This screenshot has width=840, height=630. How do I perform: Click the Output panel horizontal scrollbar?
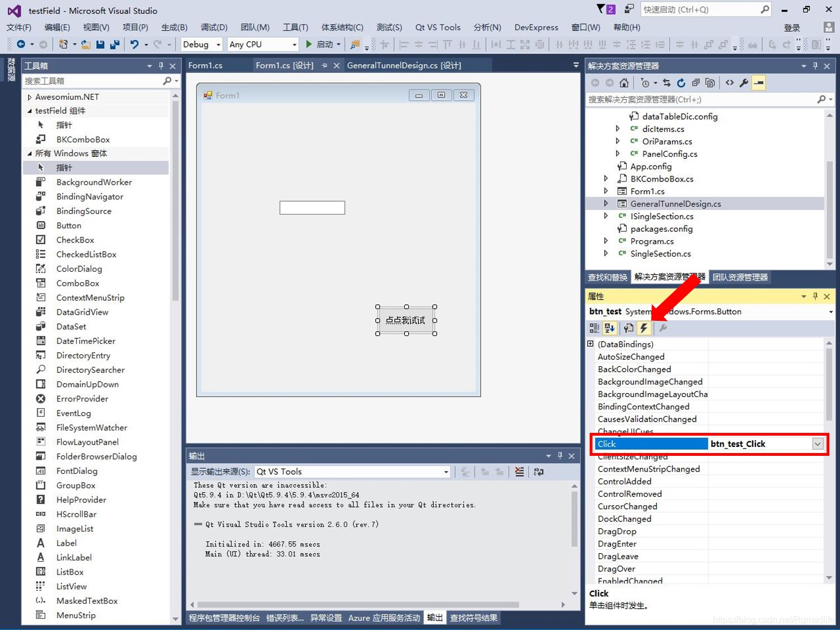click(358, 605)
